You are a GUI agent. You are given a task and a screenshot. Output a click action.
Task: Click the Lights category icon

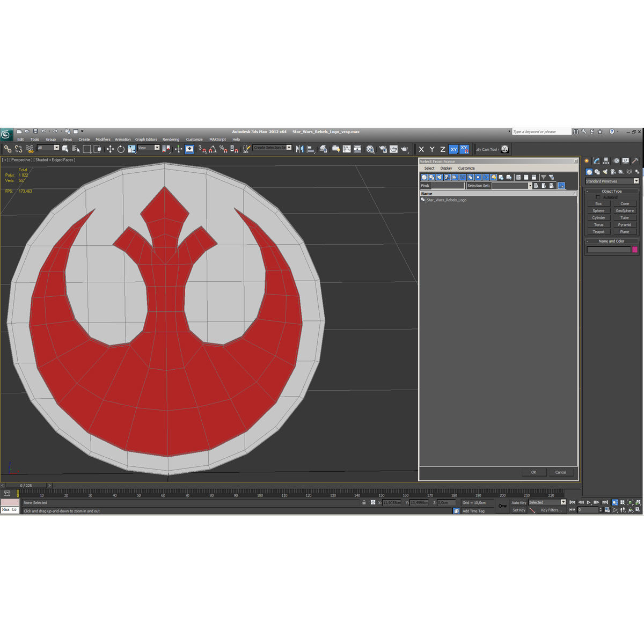coord(605,172)
